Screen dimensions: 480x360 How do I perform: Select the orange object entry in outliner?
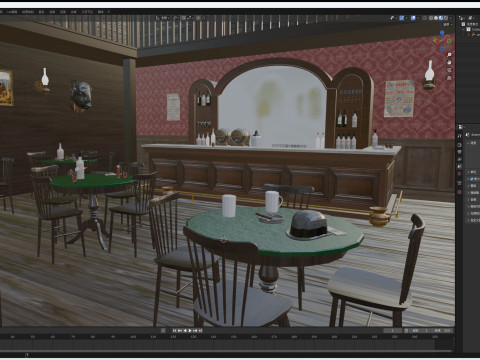[474, 35]
